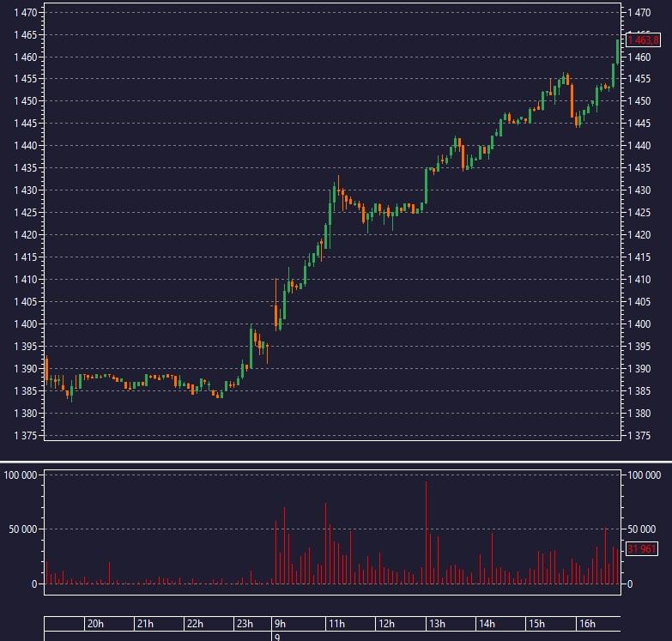
Task: Click the 1 415 label on the right price axis
Action: (639, 257)
